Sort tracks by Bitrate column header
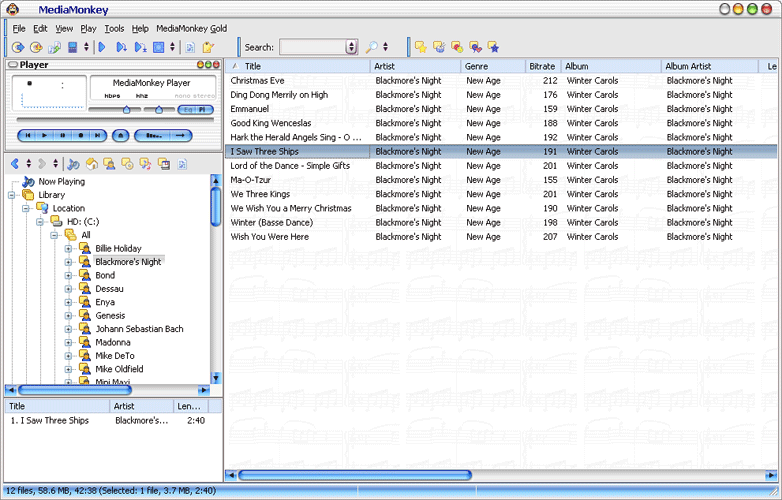This screenshot has height=500, width=782. point(541,66)
